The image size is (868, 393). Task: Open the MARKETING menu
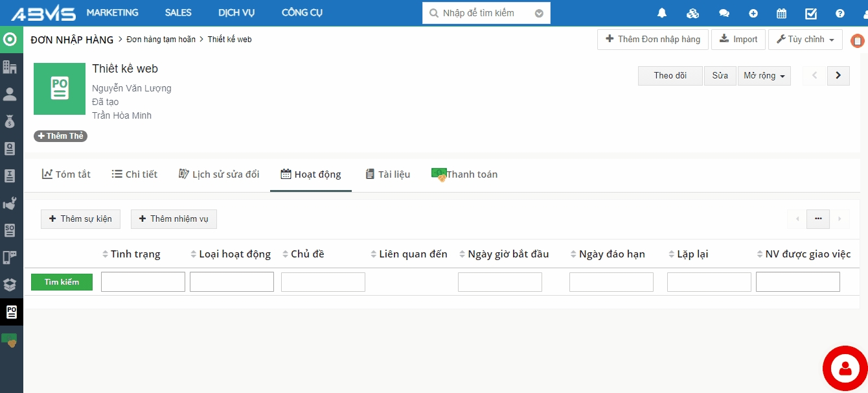[112, 13]
